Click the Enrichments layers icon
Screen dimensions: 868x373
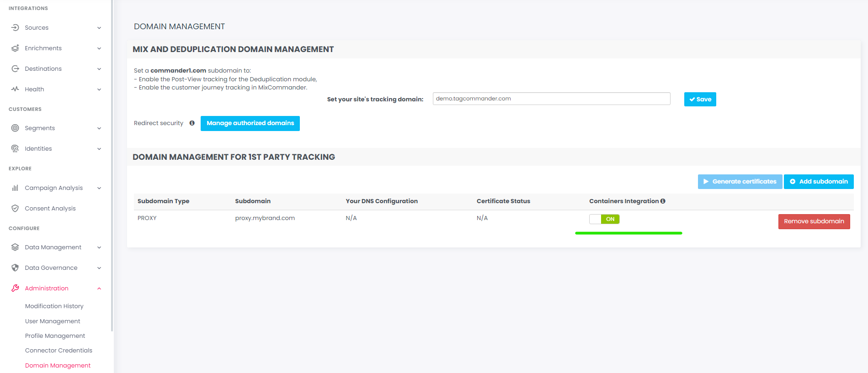pyautogui.click(x=15, y=48)
